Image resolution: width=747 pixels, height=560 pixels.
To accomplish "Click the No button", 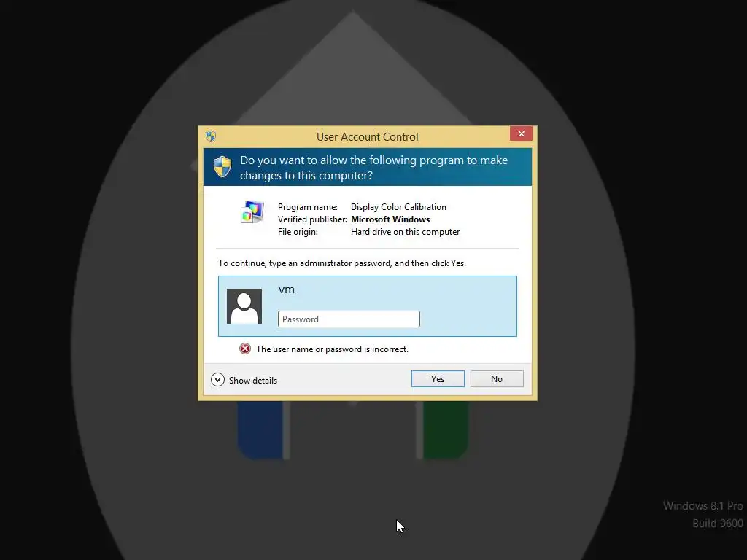I will coord(496,379).
